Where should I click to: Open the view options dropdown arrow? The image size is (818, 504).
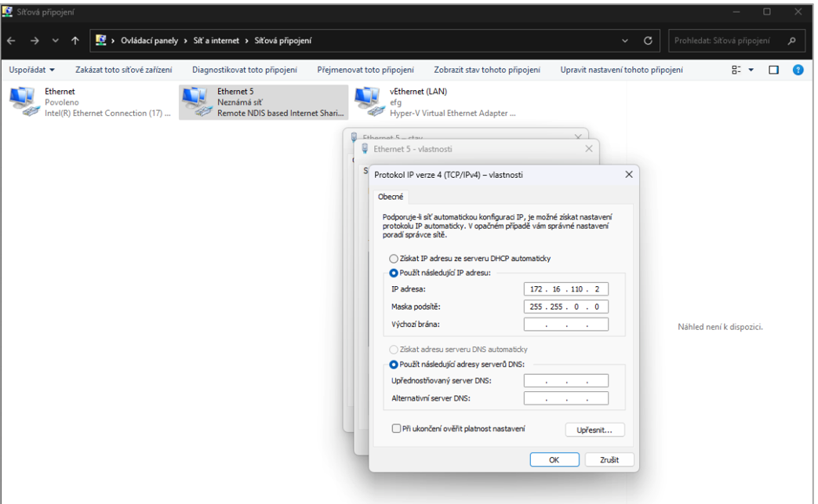click(751, 70)
